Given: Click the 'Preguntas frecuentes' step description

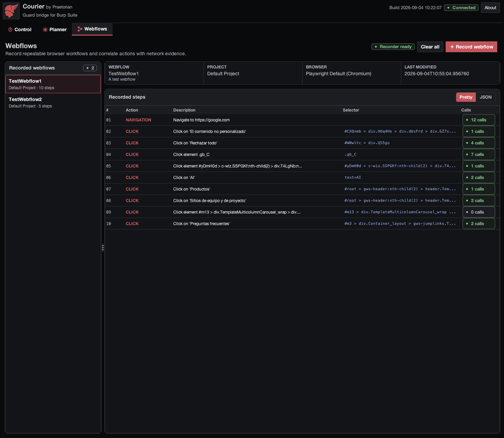Looking at the screenshot, I should tap(201, 224).
